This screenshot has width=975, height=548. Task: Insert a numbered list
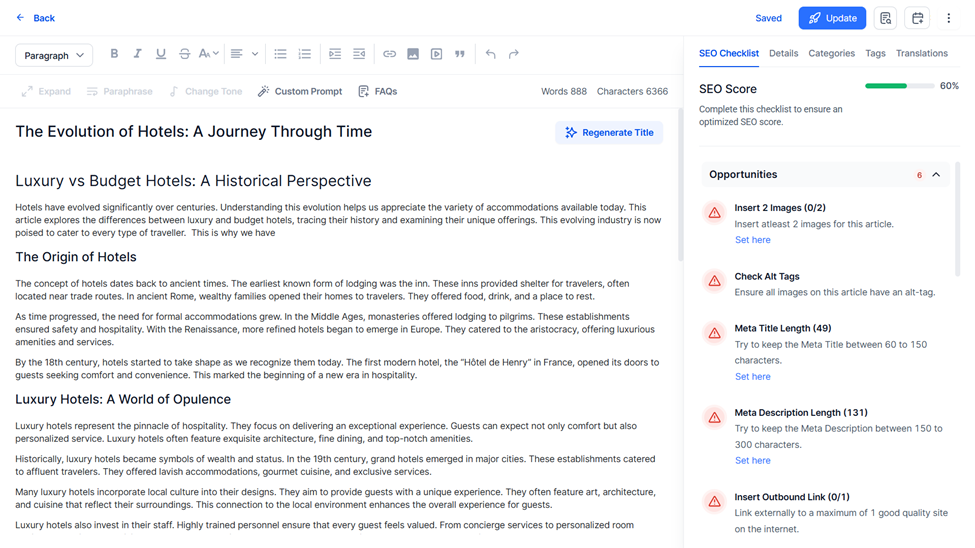(305, 53)
